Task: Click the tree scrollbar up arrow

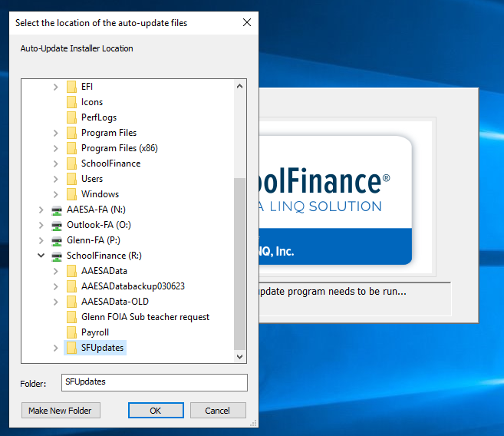Action: point(239,86)
